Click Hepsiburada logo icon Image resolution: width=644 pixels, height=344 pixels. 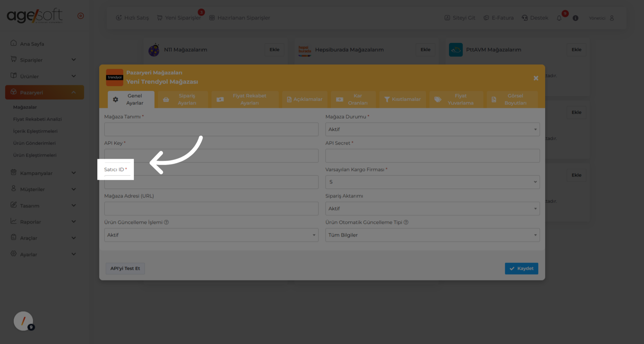point(305,50)
